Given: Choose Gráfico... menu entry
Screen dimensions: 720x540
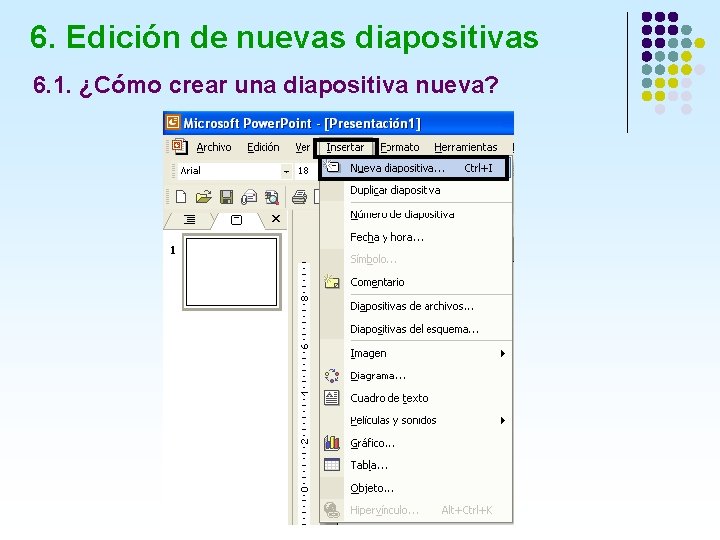Looking at the screenshot, I should [x=416, y=443].
